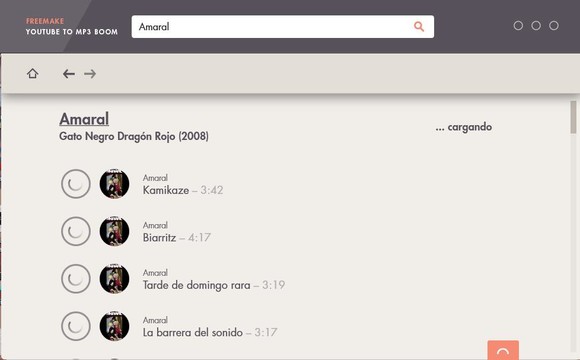
Task: Click loading circle beside La barrera del sonido
Action: (76, 326)
